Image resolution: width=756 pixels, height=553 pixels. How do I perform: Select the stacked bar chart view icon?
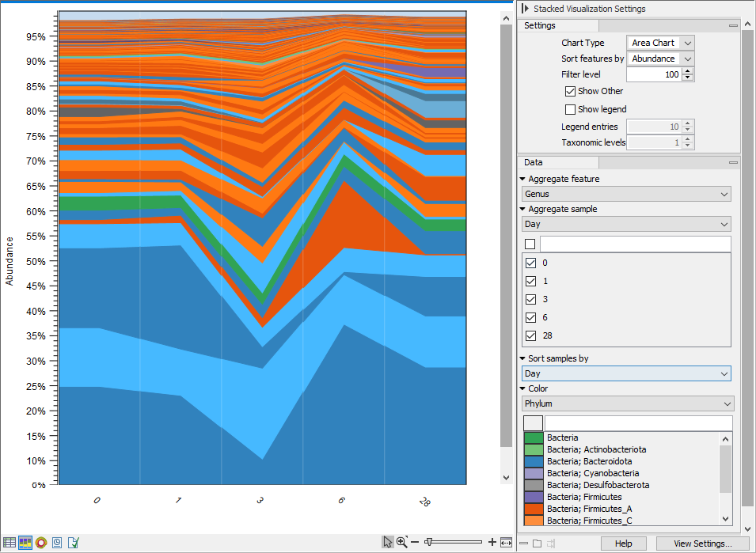(x=25, y=543)
